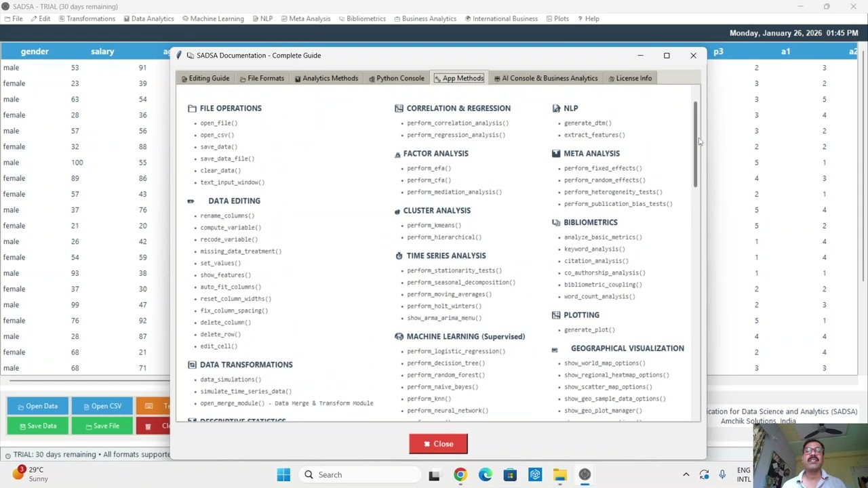Click the documentation vertical scrollbar thumb
This screenshot has width=868, height=488.
[x=696, y=145]
